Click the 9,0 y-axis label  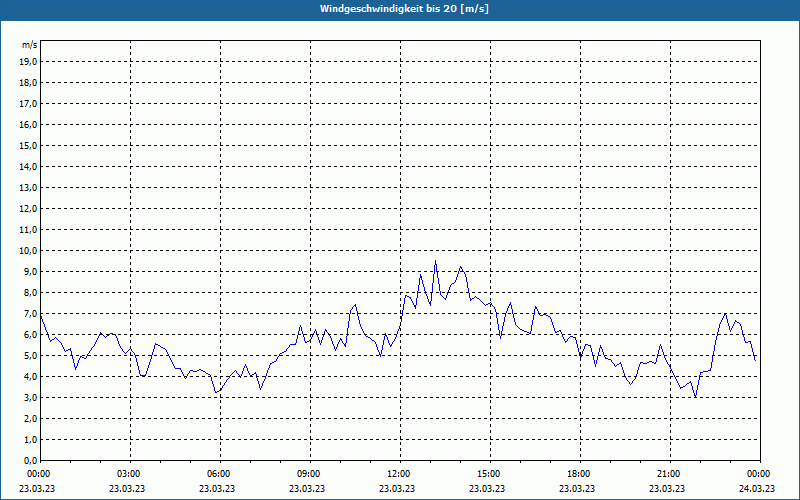tap(30, 271)
